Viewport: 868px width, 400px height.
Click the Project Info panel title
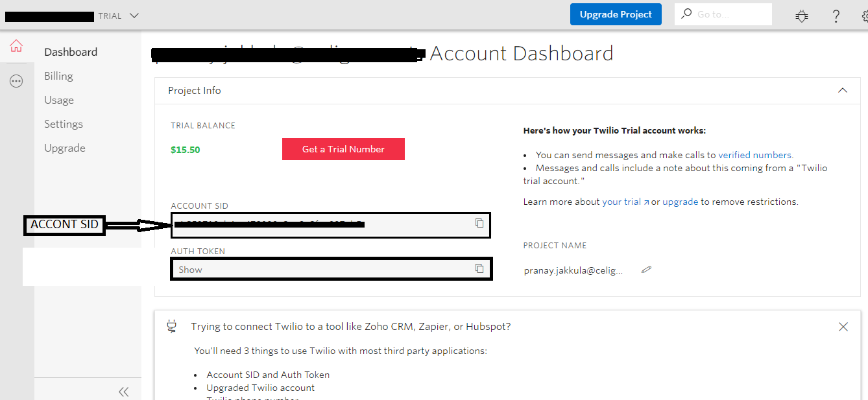pyautogui.click(x=195, y=91)
